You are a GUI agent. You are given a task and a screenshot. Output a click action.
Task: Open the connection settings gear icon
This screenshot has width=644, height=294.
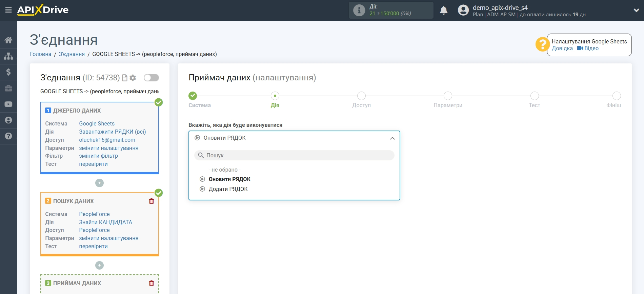(133, 78)
